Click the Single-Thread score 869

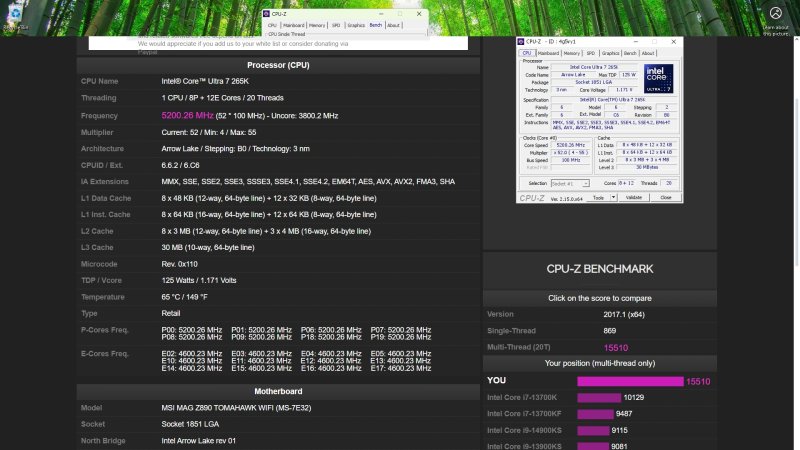[609, 331]
